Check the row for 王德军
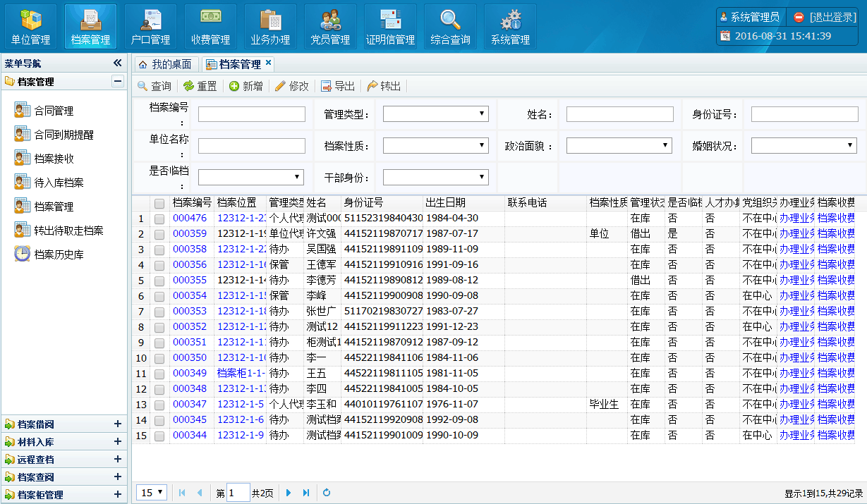This screenshot has width=867, height=504. [159, 265]
